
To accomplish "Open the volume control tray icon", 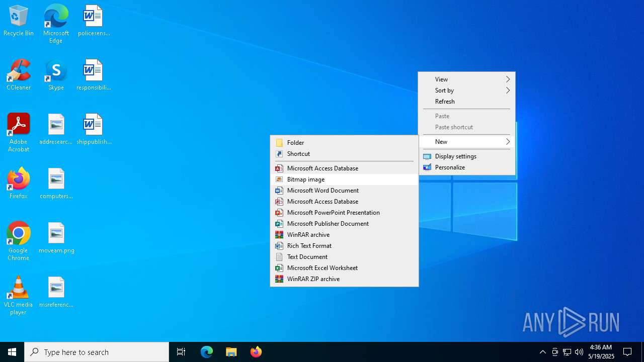I will (x=579, y=352).
